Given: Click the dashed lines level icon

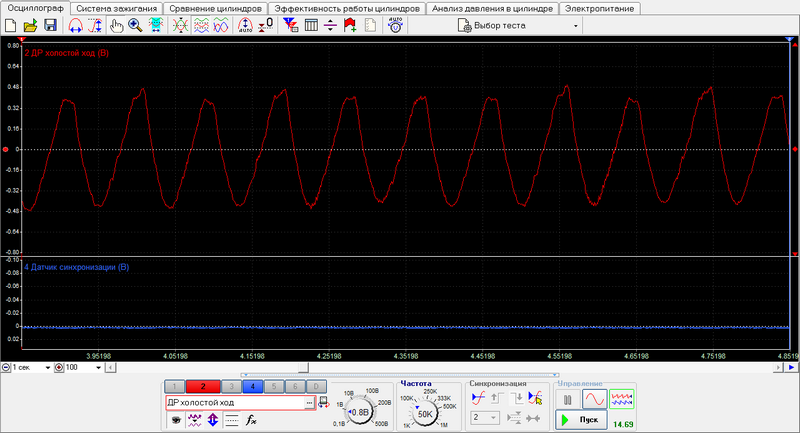Looking at the screenshot, I should (231, 420).
